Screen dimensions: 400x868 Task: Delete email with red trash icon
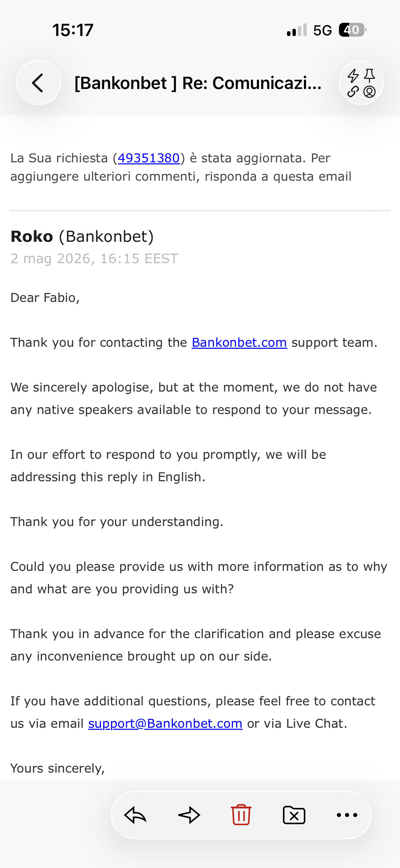click(241, 814)
